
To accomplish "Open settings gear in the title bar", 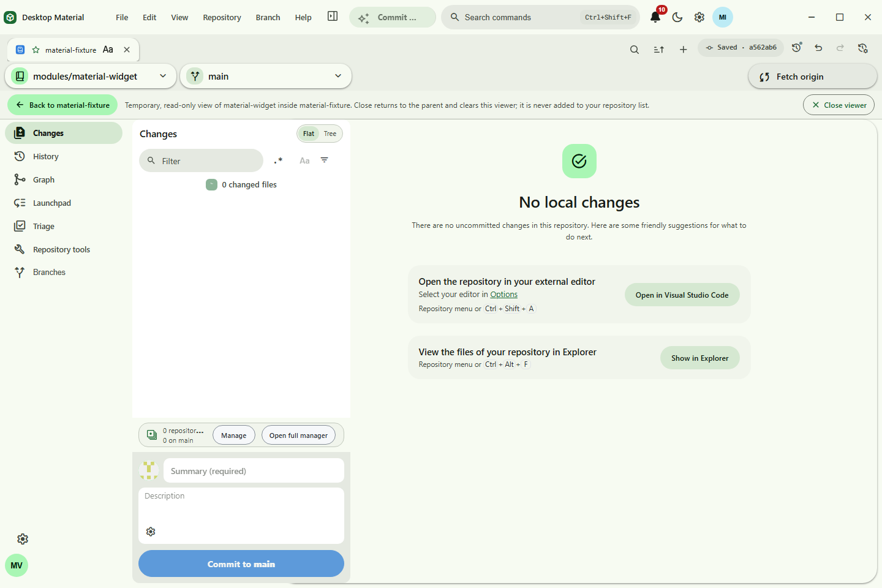I will point(699,17).
